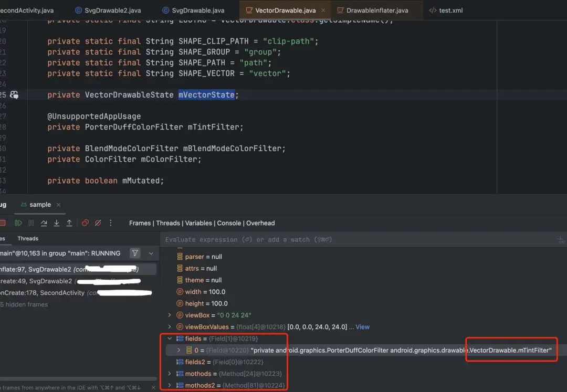
Task: Step into the method
Action: click(56, 223)
